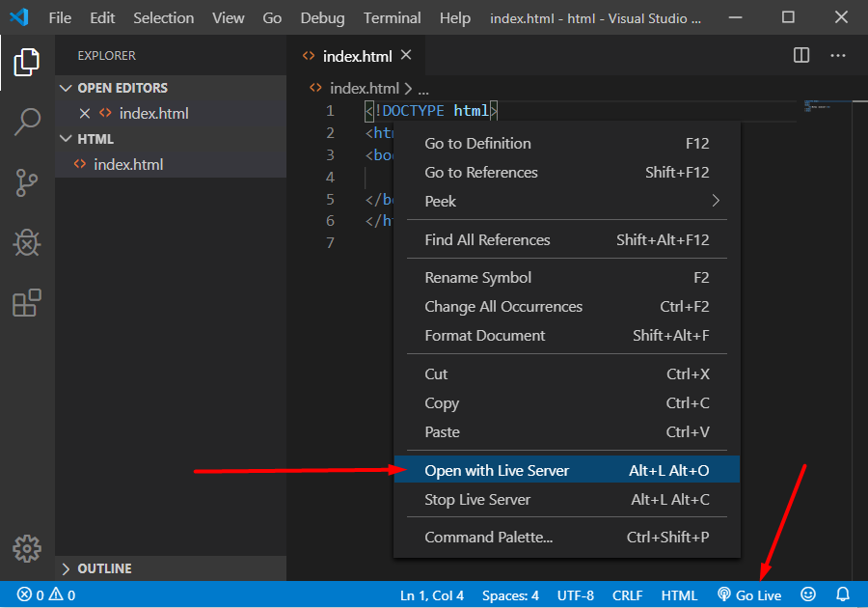
Task: Click the errors count icon in status bar
Action: pyautogui.click(x=24, y=594)
